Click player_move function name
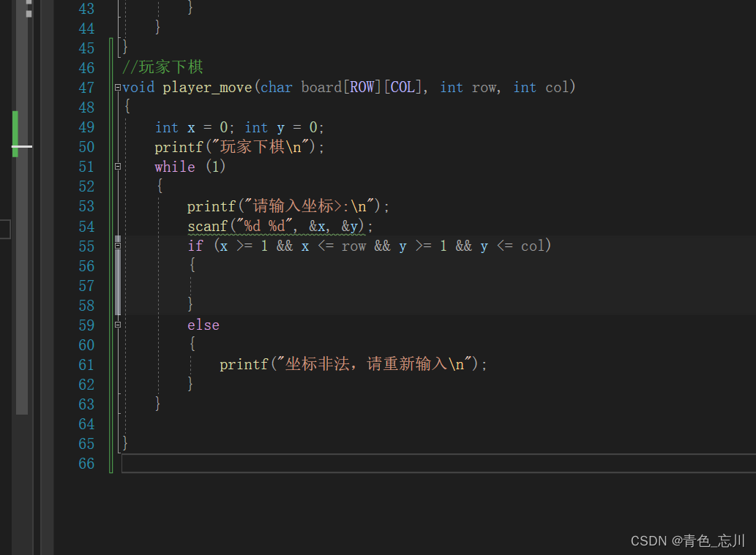The width and height of the screenshot is (756, 555). (207, 88)
